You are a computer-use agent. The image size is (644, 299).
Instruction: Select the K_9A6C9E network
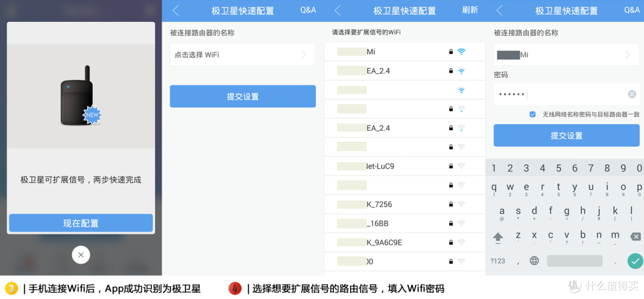point(404,243)
